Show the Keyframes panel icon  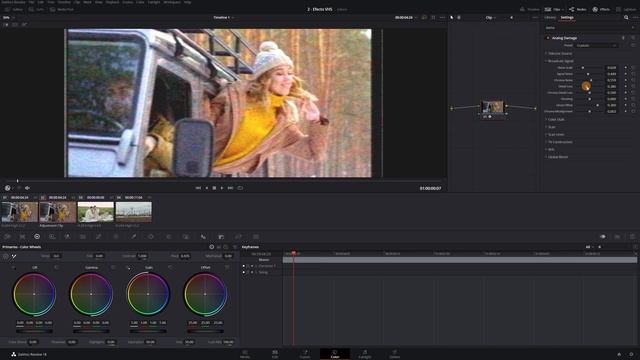pos(603,237)
